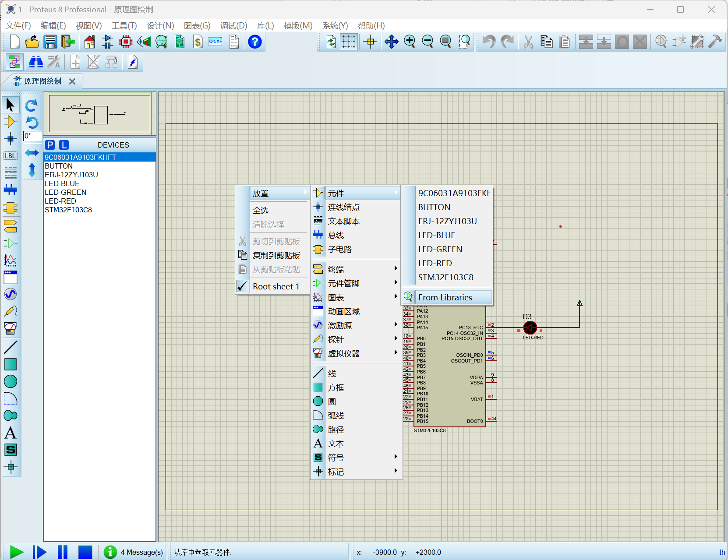The image size is (728, 560).
Task: Click the blue Help question mark icon
Action: click(x=254, y=42)
